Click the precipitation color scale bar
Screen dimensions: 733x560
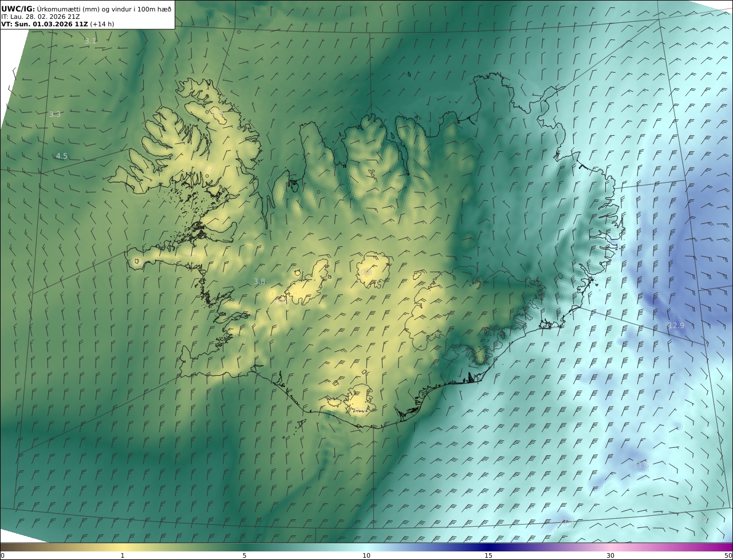pyautogui.click(x=366, y=547)
